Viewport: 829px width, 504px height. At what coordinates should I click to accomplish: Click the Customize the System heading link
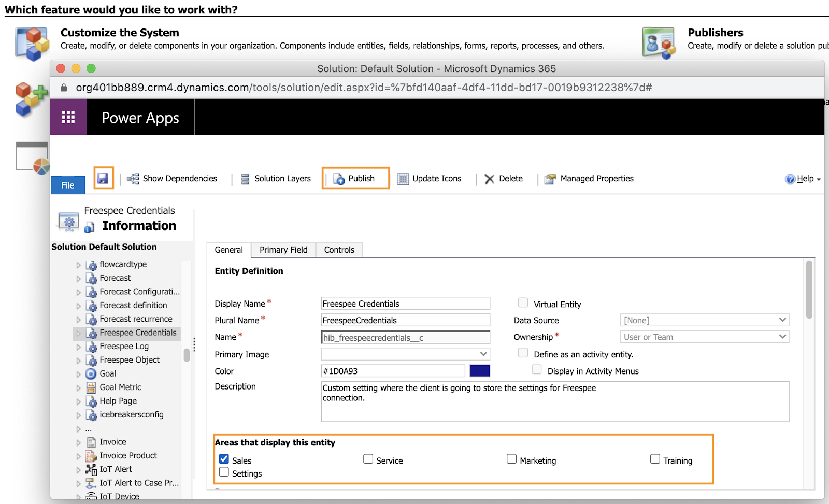click(120, 33)
